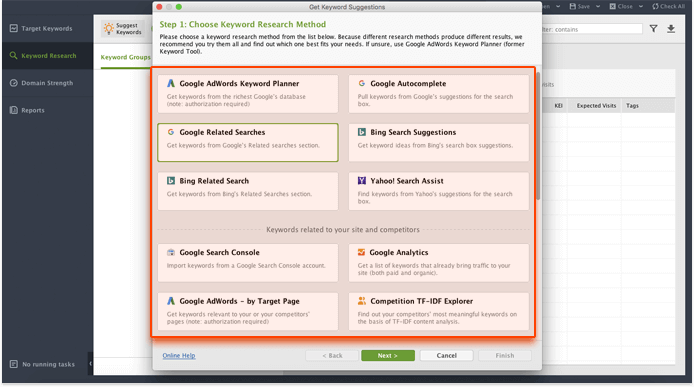The height and width of the screenshot is (387, 694).
Task: Click the Suggest Keywords lightbulb icon
Action: click(108, 29)
